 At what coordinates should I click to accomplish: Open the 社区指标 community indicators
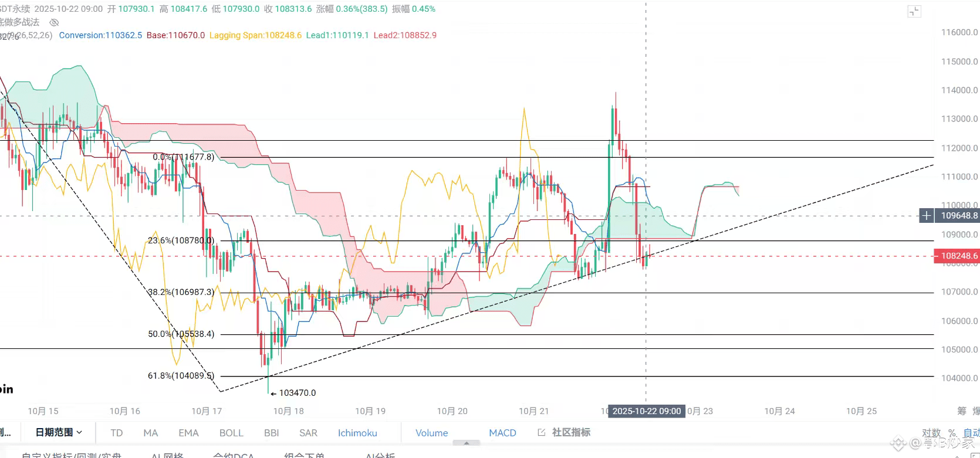click(571, 432)
